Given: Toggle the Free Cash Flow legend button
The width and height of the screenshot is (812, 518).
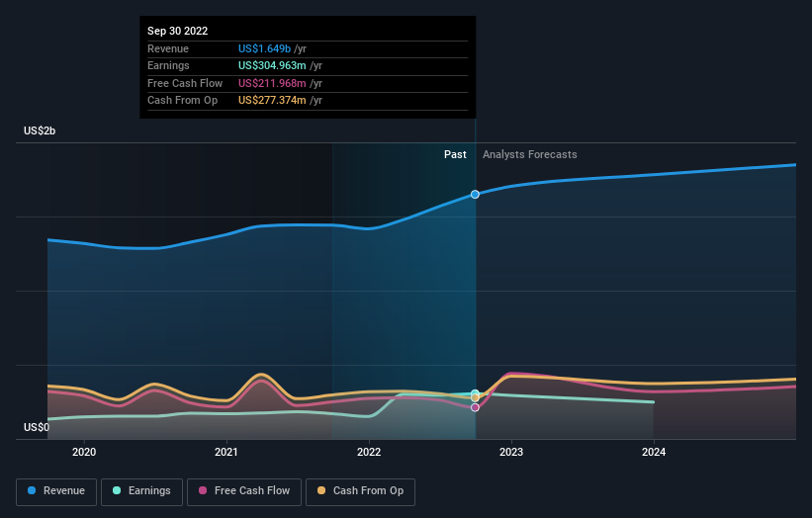Looking at the screenshot, I should [x=244, y=491].
